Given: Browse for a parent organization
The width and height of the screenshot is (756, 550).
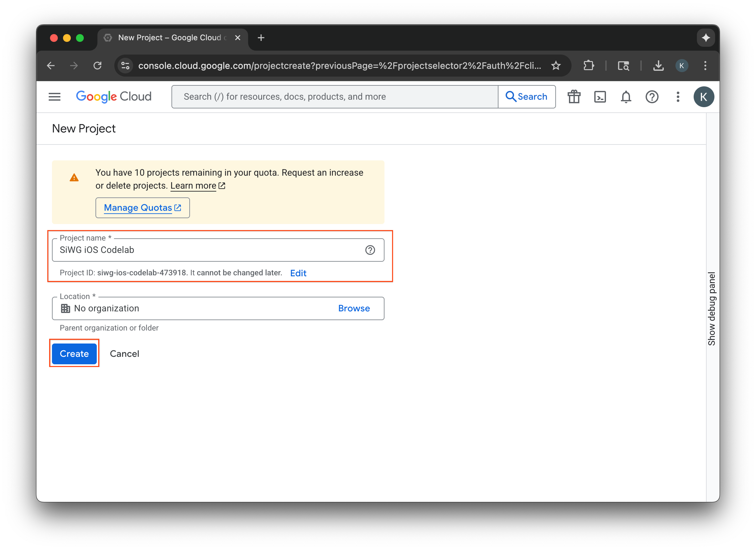Looking at the screenshot, I should (354, 308).
